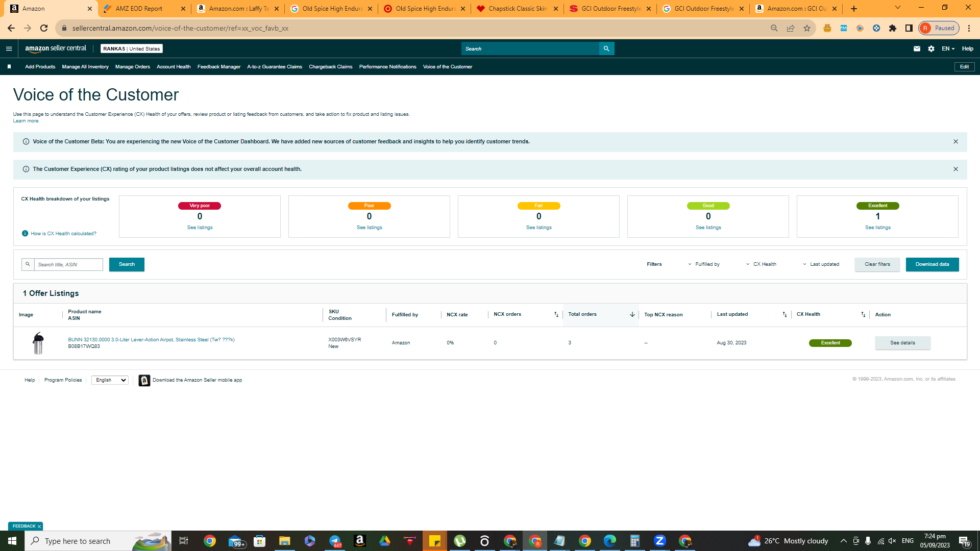This screenshot has width=980, height=551.
Task: Sort by CX Health column arrows
Action: click(x=863, y=315)
